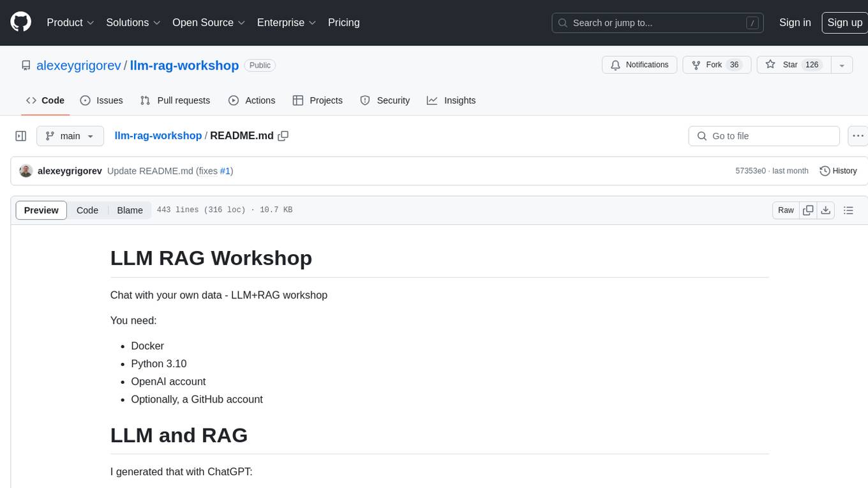Open the star lists dropdown arrow
This screenshot has width=868, height=488.
[x=842, y=65]
